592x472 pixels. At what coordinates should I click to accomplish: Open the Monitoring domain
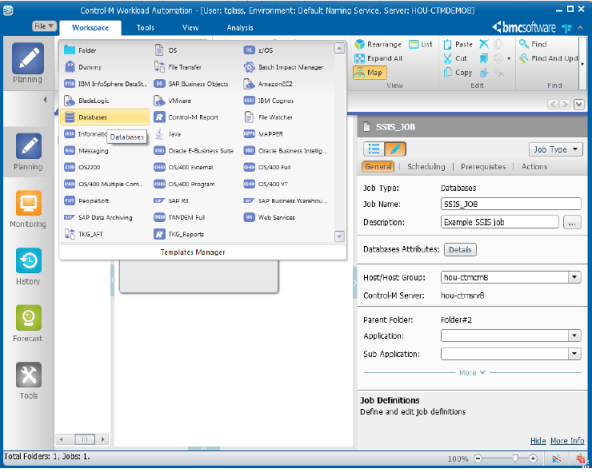[28, 209]
